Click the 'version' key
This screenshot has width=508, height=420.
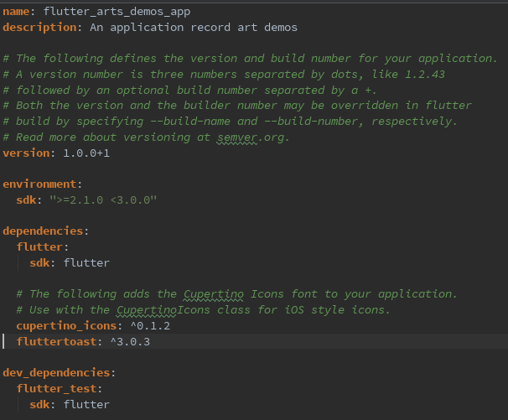click(26, 153)
